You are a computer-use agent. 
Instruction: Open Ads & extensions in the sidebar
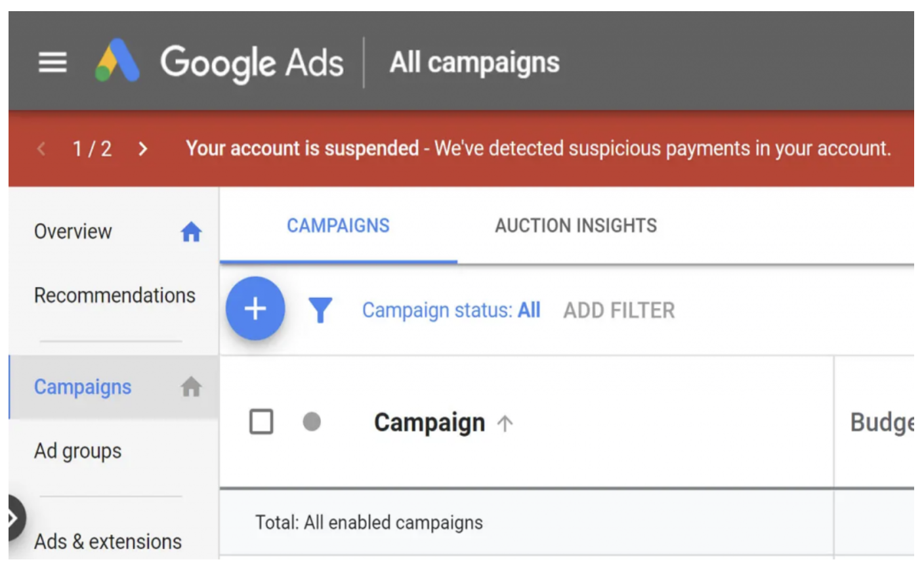pos(108,542)
